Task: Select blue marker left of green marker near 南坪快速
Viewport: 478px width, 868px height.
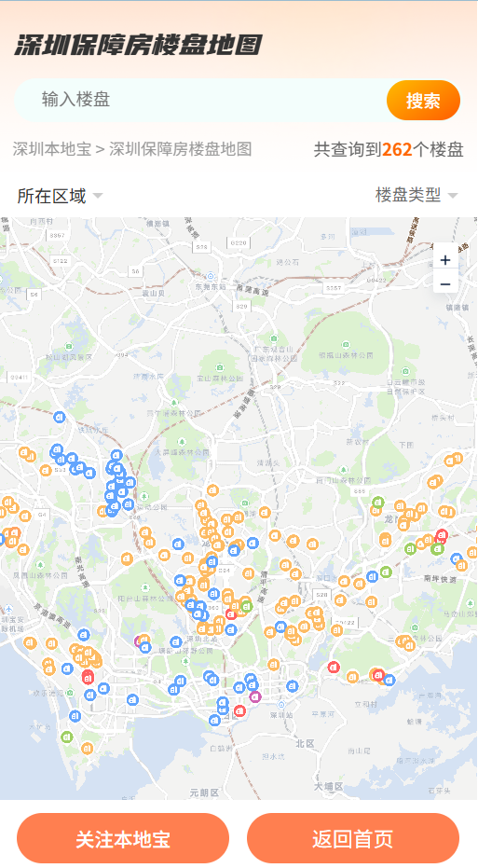Action: pyautogui.click(x=373, y=577)
